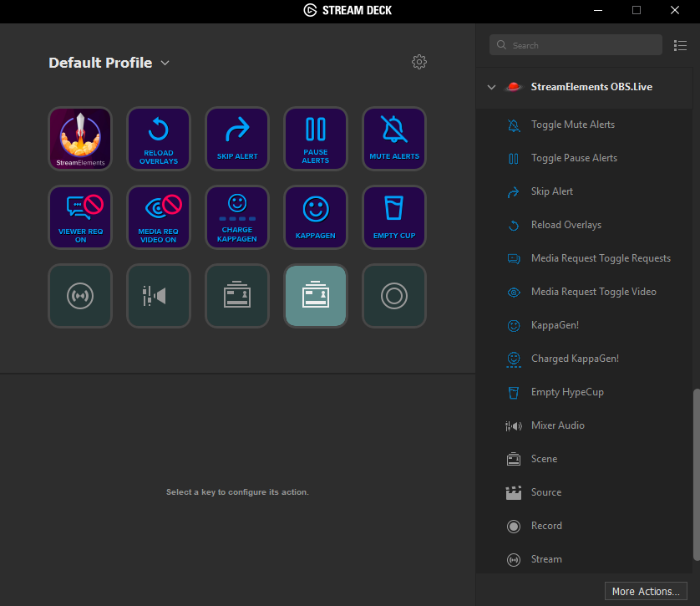Click the Charged KappaGen! smiley icon
This screenshot has height=606, width=700.
coord(514,359)
